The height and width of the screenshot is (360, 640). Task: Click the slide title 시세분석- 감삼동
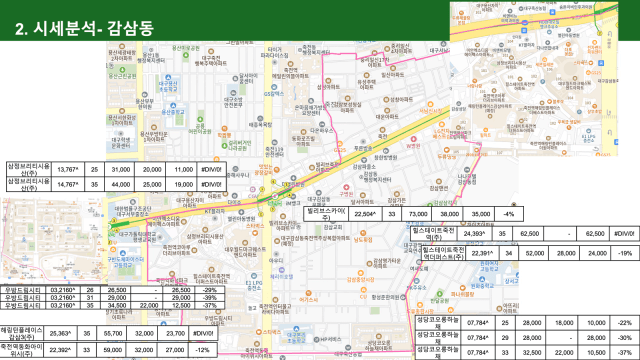(84, 28)
